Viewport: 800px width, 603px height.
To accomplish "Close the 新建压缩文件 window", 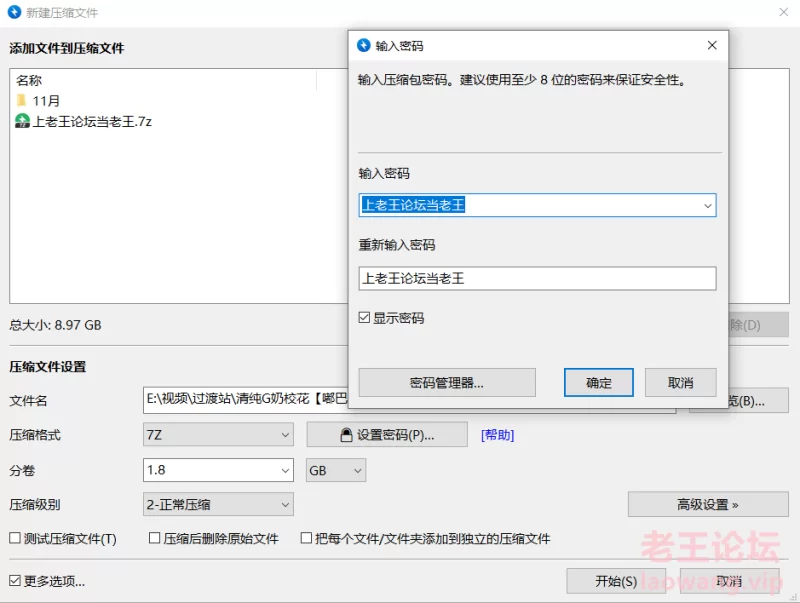I will click(x=784, y=12).
